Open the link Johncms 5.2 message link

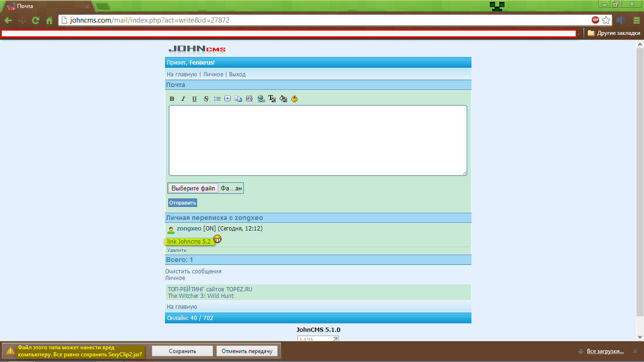[x=189, y=242]
